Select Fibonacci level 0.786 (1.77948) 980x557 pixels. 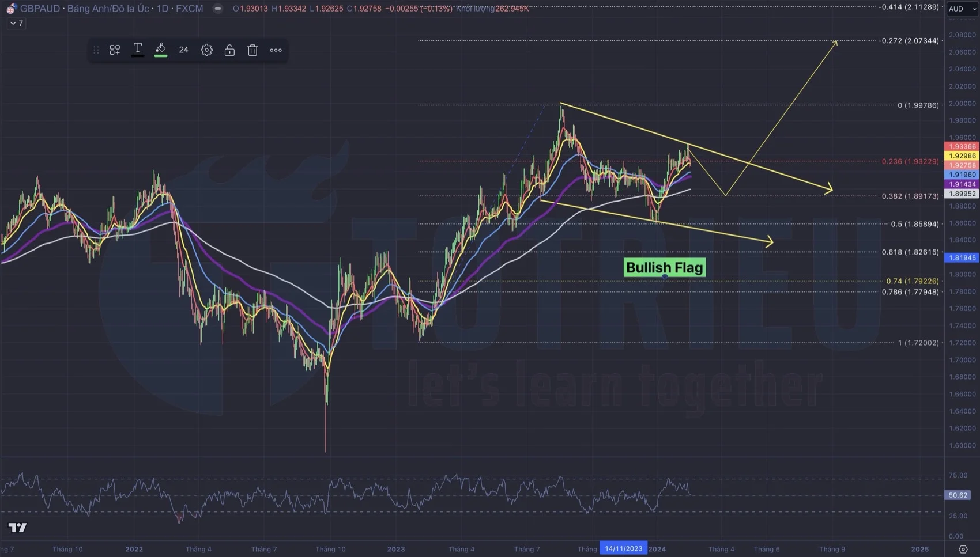[x=910, y=292]
